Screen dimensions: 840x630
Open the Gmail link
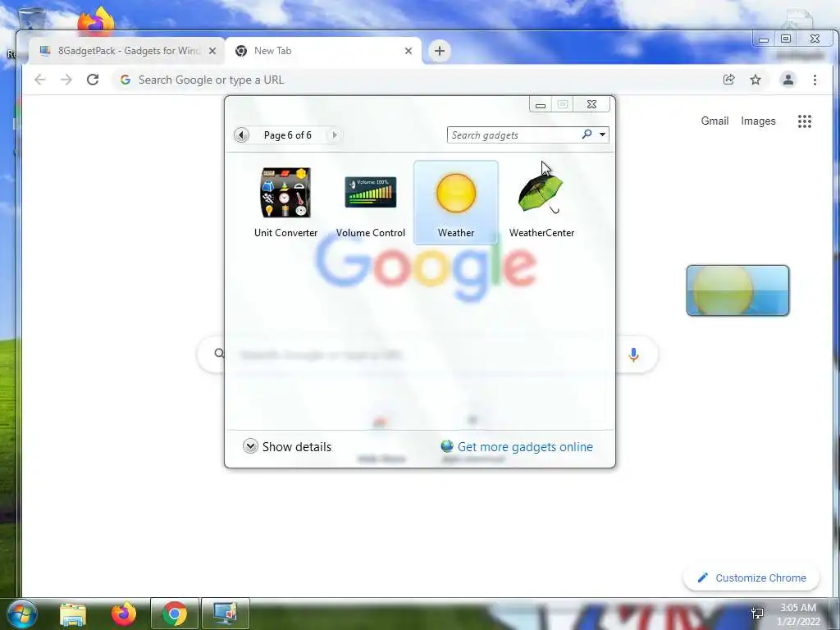[714, 121]
